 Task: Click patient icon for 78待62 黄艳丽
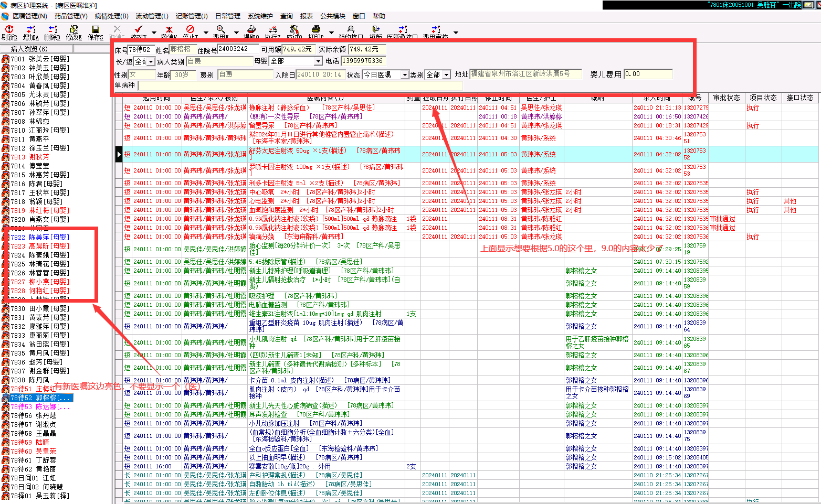[6, 469]
